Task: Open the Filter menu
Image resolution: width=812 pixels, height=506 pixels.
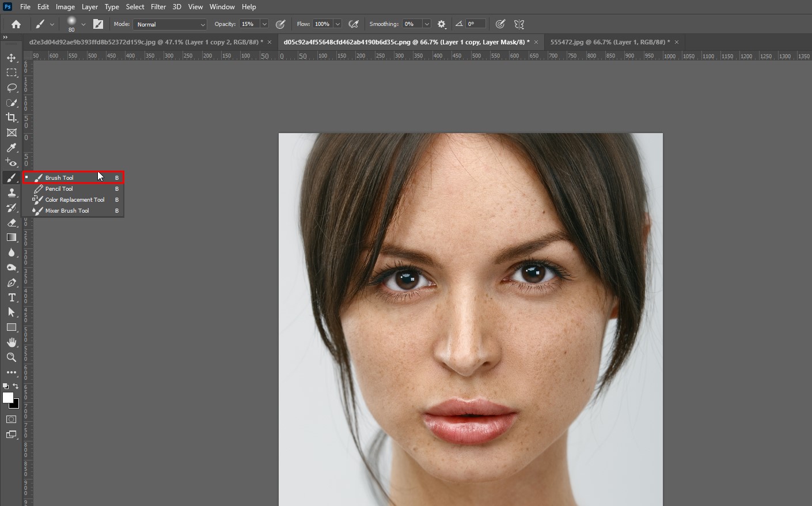Action: (x=158, y=7)
